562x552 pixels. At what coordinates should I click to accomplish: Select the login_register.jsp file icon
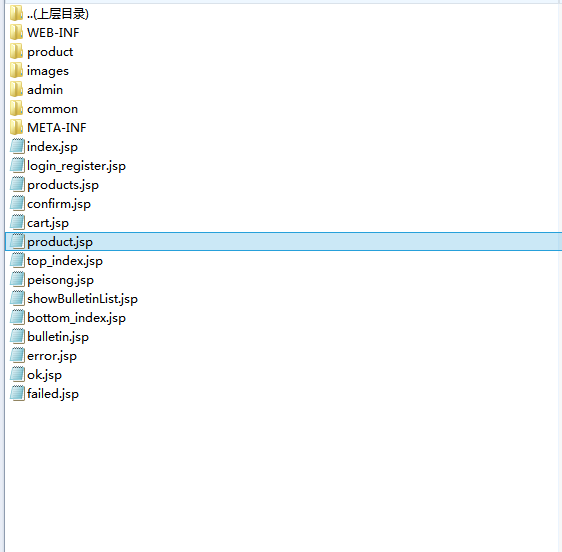point(17,166)
